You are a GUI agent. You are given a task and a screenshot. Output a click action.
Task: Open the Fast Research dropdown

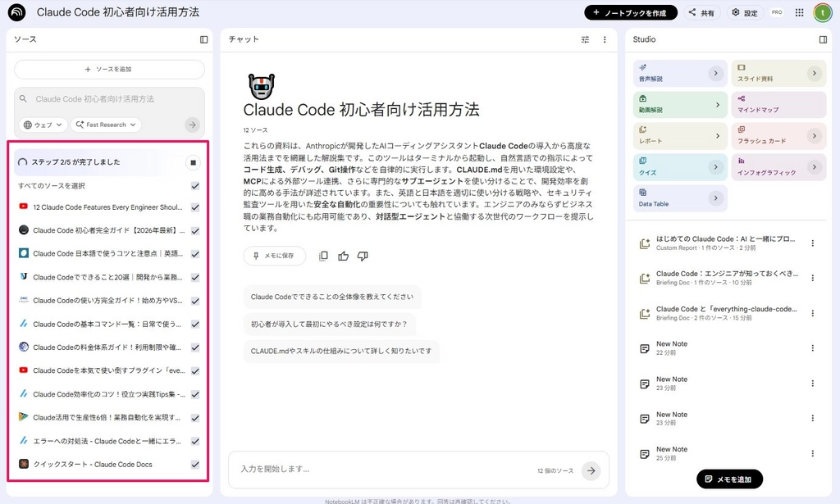[x=106, y=125]
